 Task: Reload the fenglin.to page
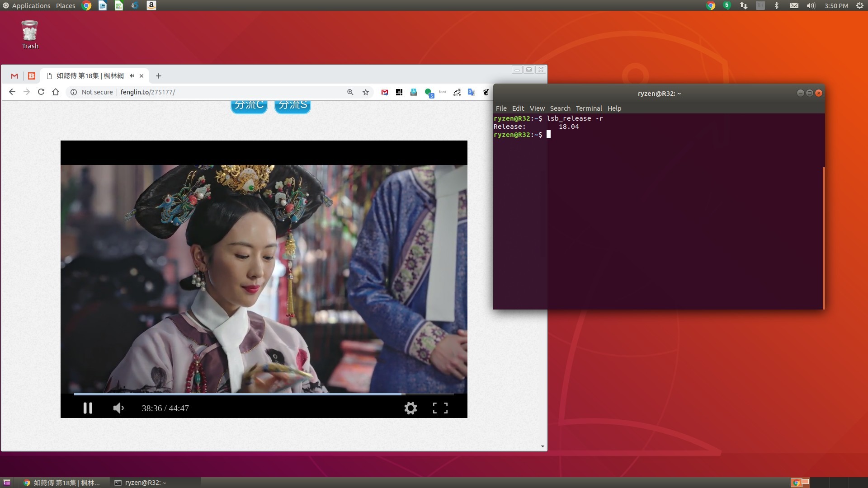pyautogui.click(x=41, y=92)
